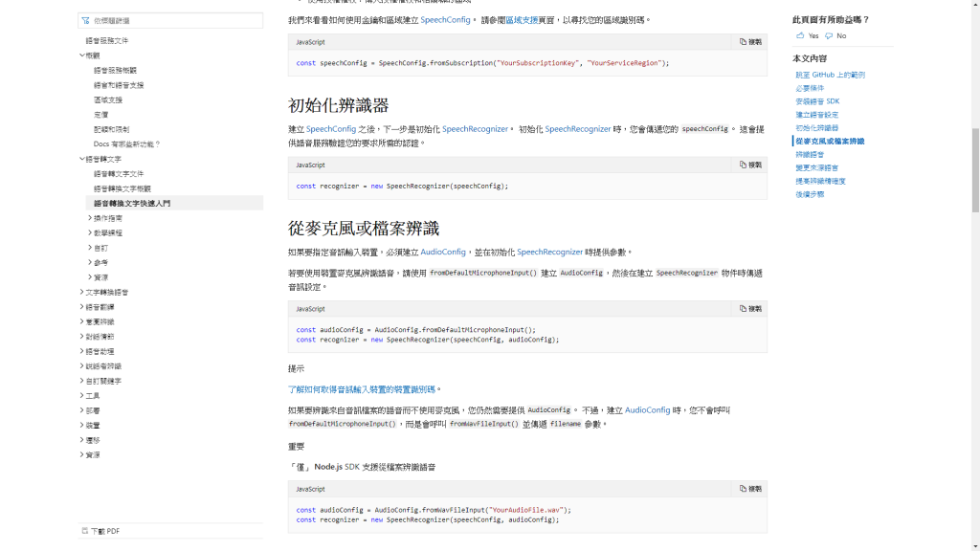Expand the 工具 node
Screen dimensions: 980x551
tap(82, 395)
